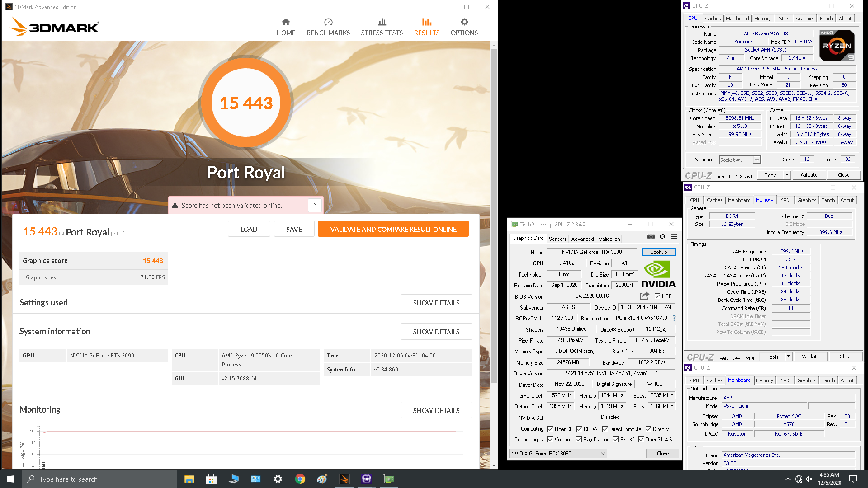This screenshot has width=868, height=488.
Task: Open the RESULTS section in 3DMark
Action: [427, 27]
